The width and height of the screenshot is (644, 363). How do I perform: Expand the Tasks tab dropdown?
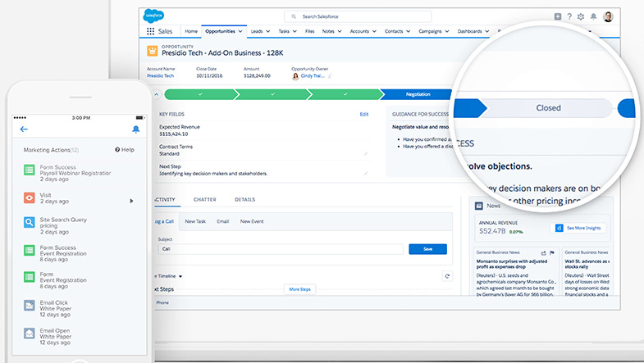pyautogui.click(x=295, y=31)
